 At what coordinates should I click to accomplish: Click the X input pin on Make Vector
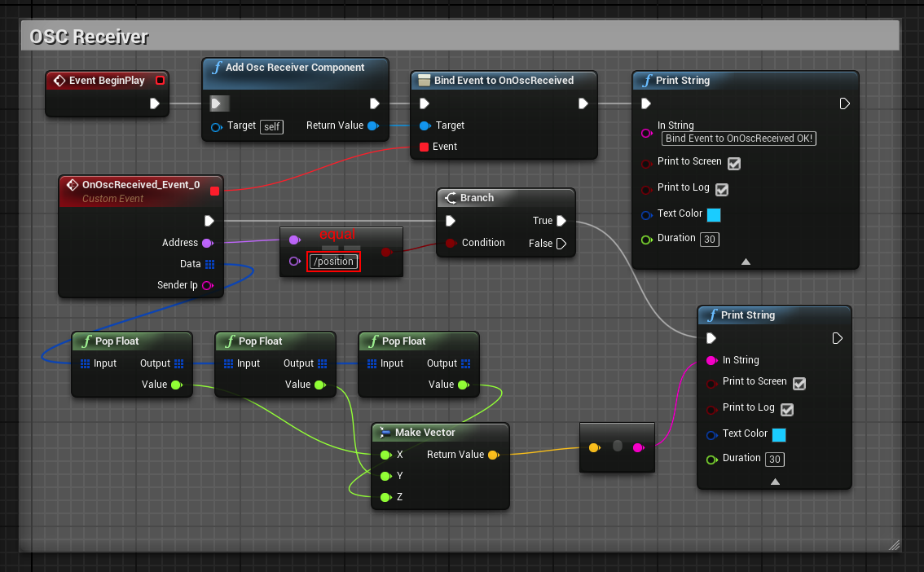pos(383,455)
